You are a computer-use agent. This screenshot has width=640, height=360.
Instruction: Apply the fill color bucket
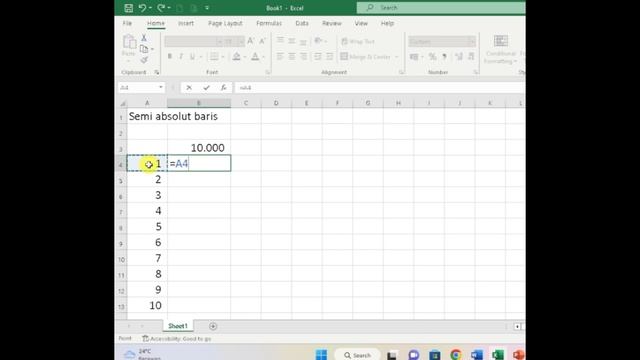tap(236, 57)
